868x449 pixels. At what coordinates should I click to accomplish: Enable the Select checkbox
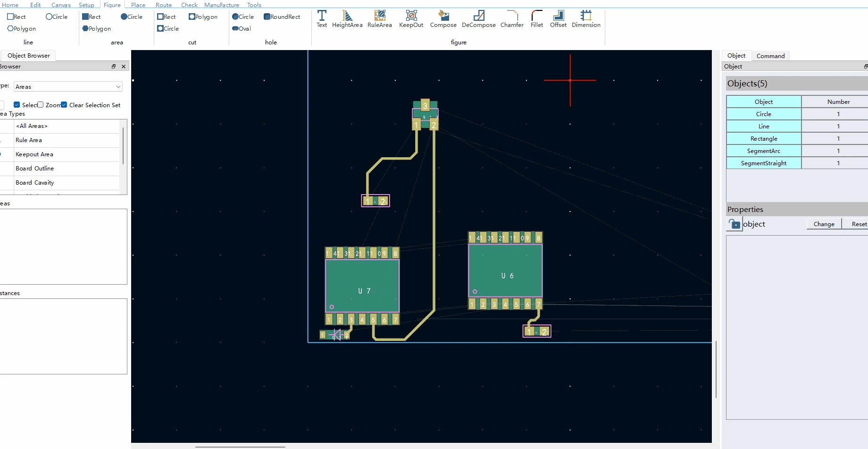click(x=17, y=104)
